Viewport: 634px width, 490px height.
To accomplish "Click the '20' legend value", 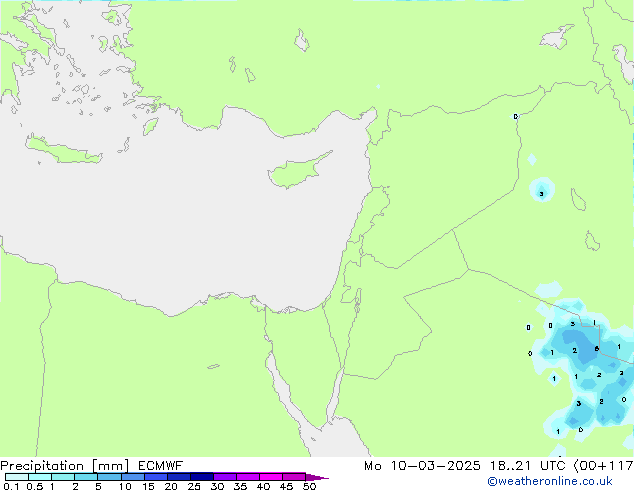I will tap(171, 486).
